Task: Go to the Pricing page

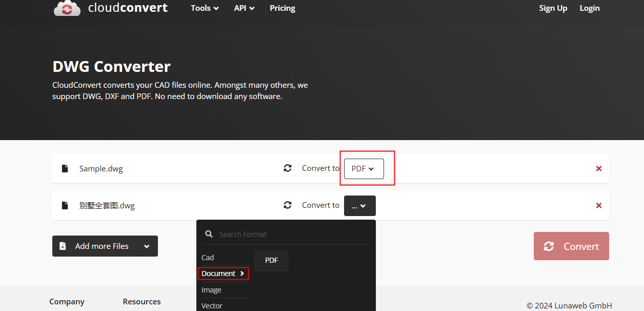Action: (283, 8)
